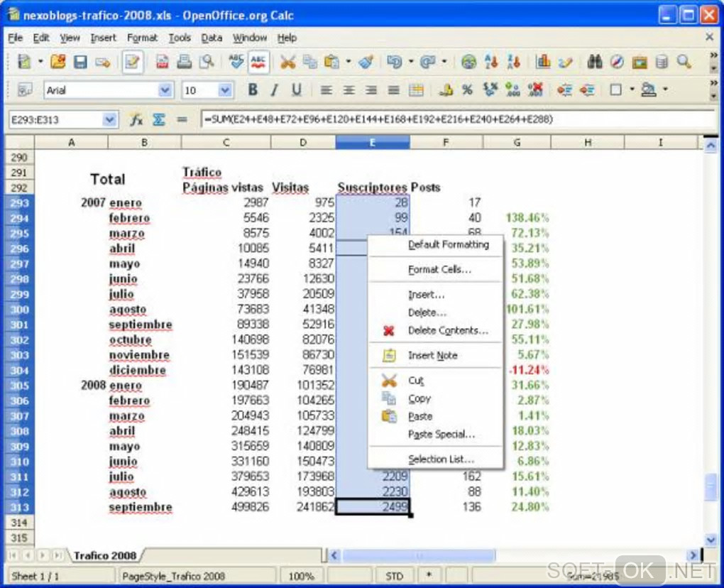The height and width of the screenshot is (588, 724).
Task: Apply Currency number format
Action: tap(446, 89)
